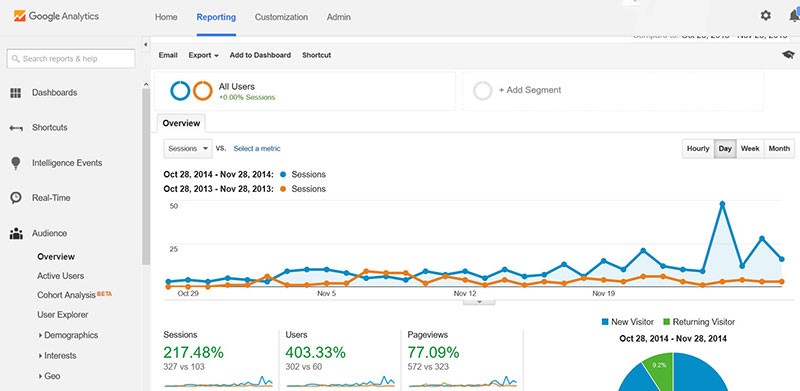Open the Intelligence Events lightbulb icon
Image resolution: width=800 pixels, height=391 pixels.
16,163
